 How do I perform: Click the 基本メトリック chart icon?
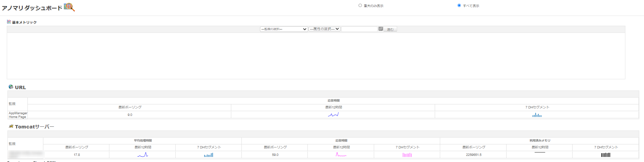click(9, 22)
